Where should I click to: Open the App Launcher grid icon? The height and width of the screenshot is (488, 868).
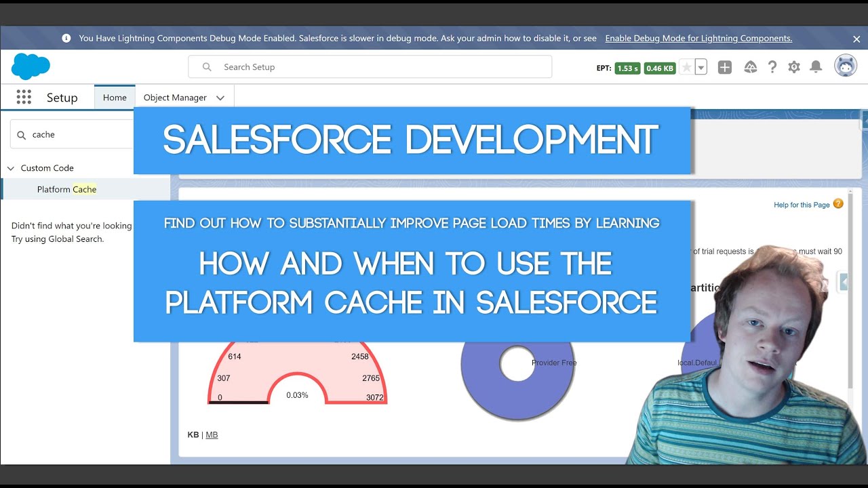(24, 97)
